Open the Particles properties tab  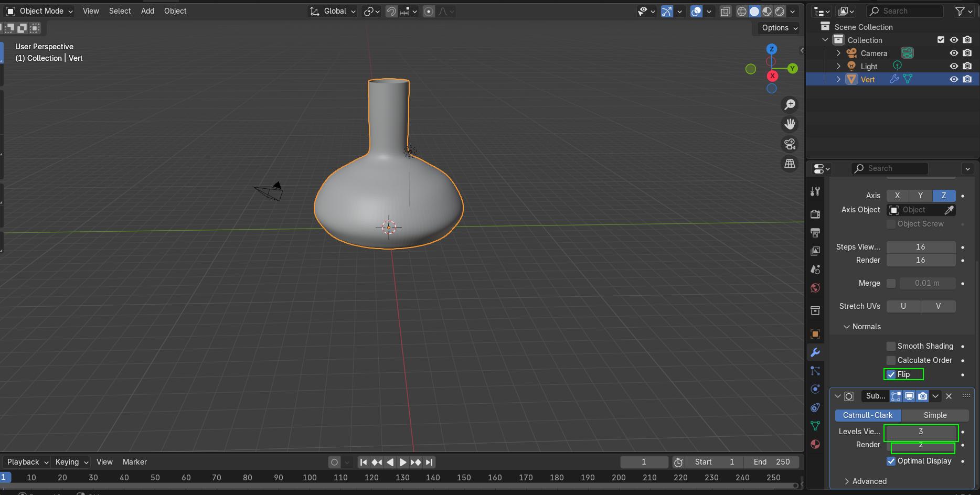click(815, 371)
